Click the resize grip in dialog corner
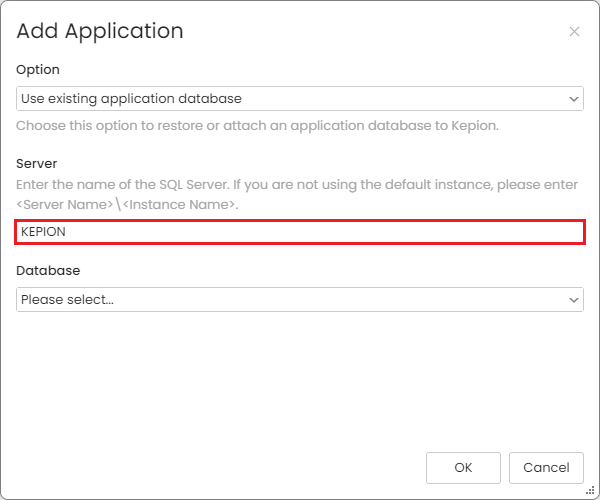 point(590,490)
